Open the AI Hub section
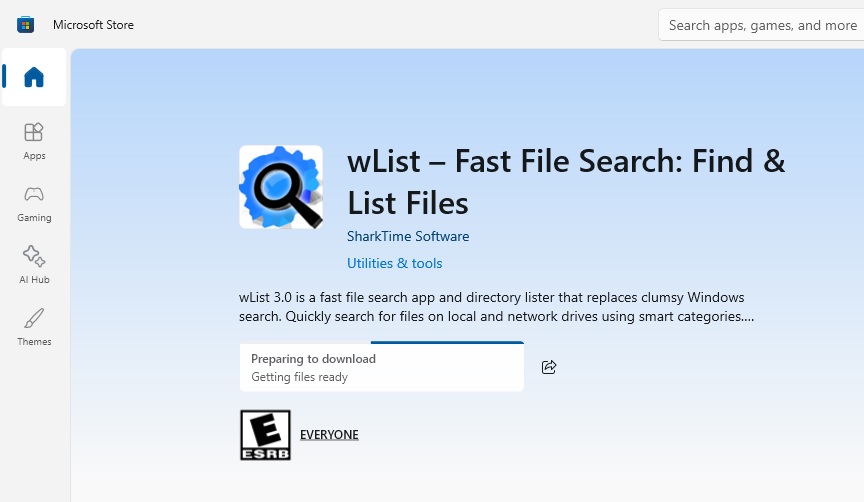 pos(34,264)
